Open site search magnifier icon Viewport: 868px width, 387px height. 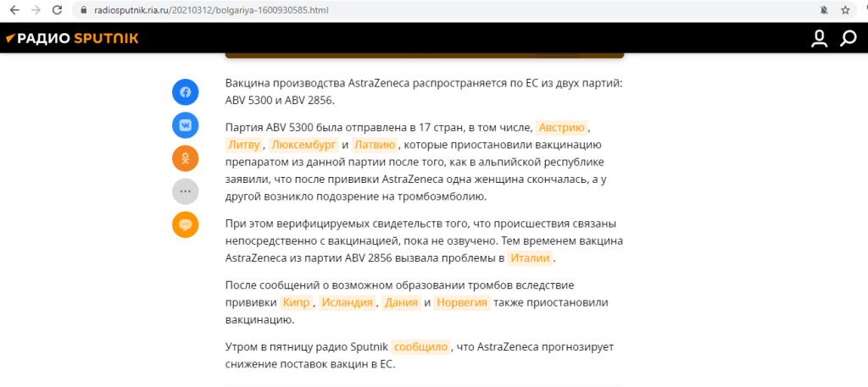point(848,38)
